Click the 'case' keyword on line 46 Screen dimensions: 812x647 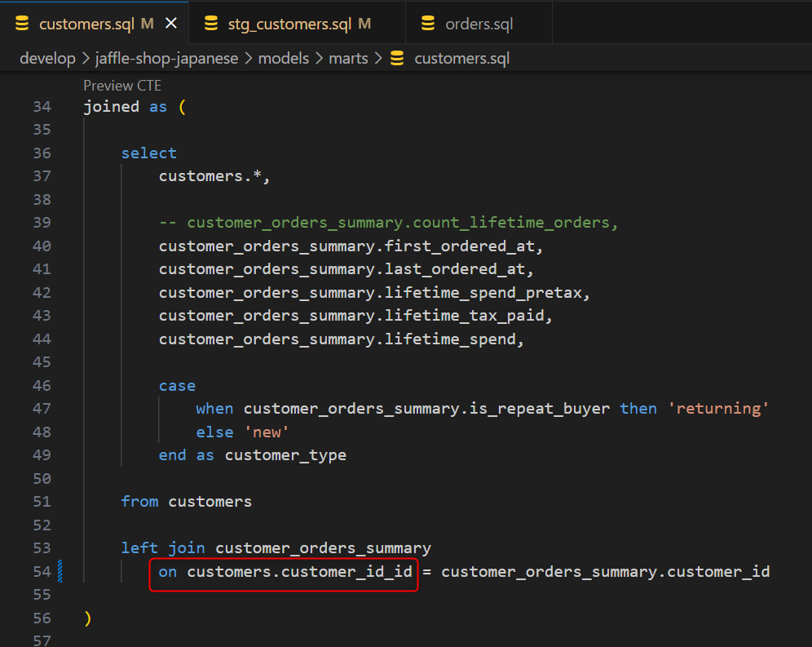(x=177, y=386)
